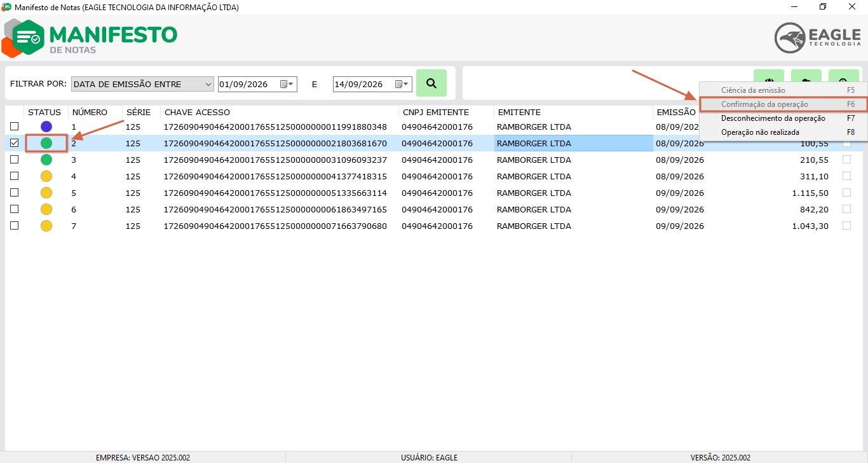
Task: Open the 'DATA DE EMISSÃO ENTRE' filter dropdown
Action: pos(142,84)
